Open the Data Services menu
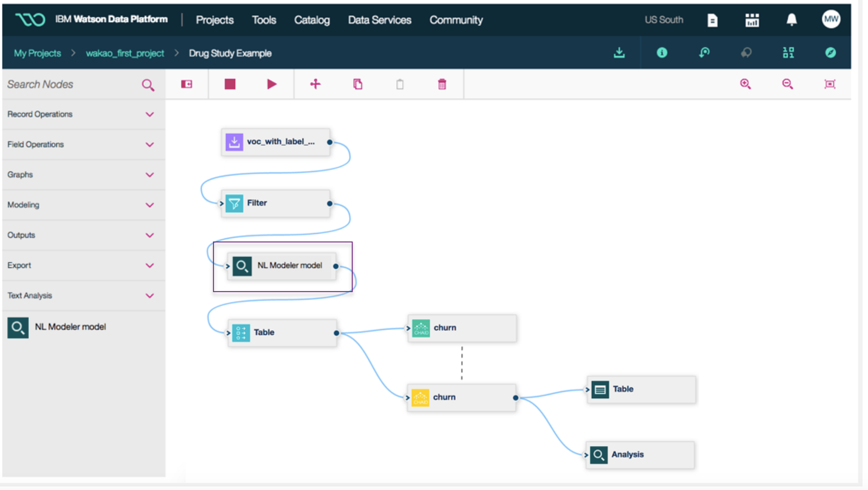 point(380,20)
